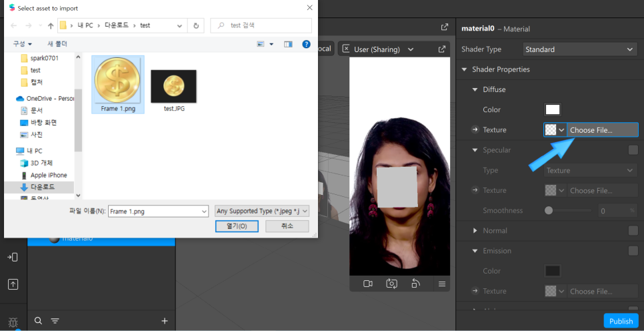This screenshot has height=331, width=644.
Task: Click 다운로드 in the address bar path
Action: 117,25
